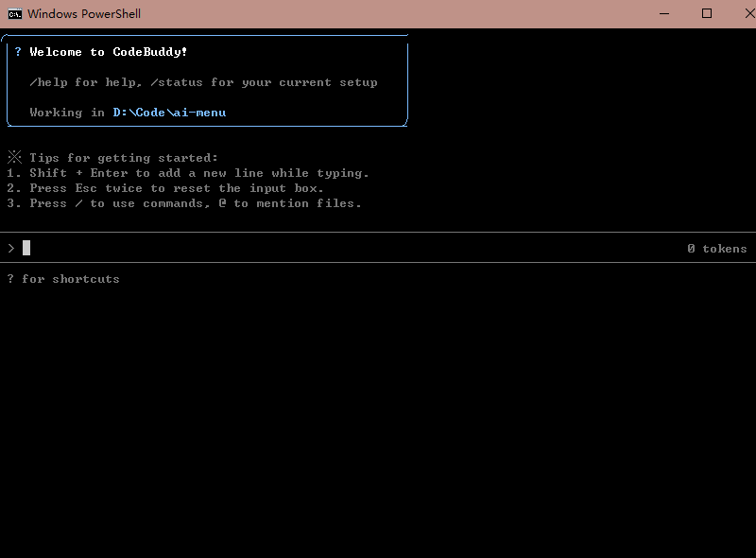Click tip one about Shift + Enter
756x558 pixels.
188,173
